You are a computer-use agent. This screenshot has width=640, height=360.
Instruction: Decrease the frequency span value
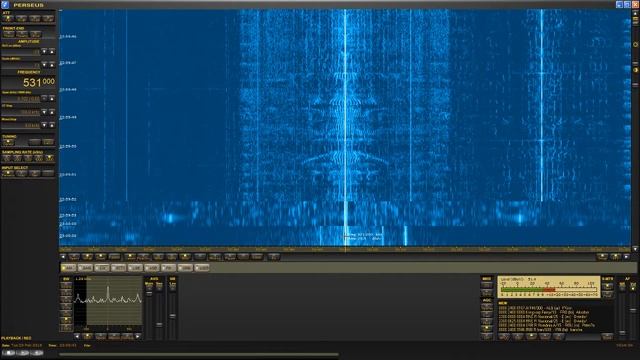pyautogui.click(x=44, y=98)
